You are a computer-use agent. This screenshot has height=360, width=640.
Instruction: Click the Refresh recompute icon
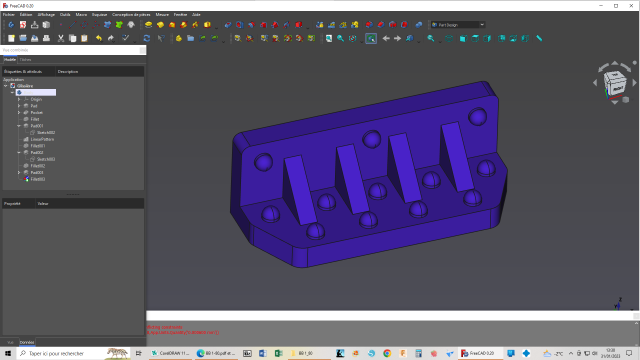[x=147, y=38]
